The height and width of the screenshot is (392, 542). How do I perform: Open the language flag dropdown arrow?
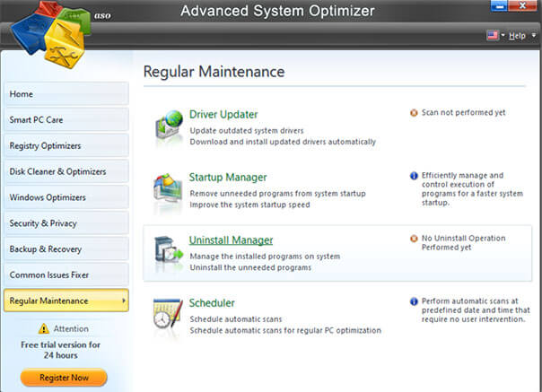point(503,35)
